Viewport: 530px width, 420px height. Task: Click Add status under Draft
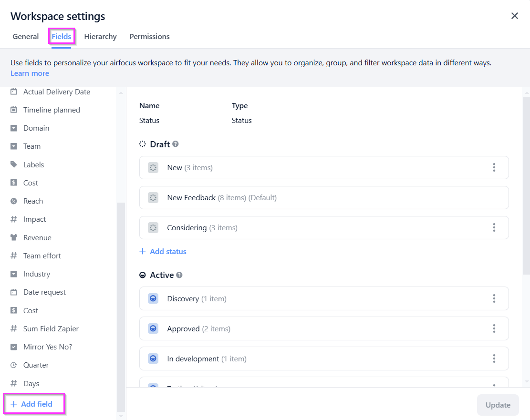(163, 251)
